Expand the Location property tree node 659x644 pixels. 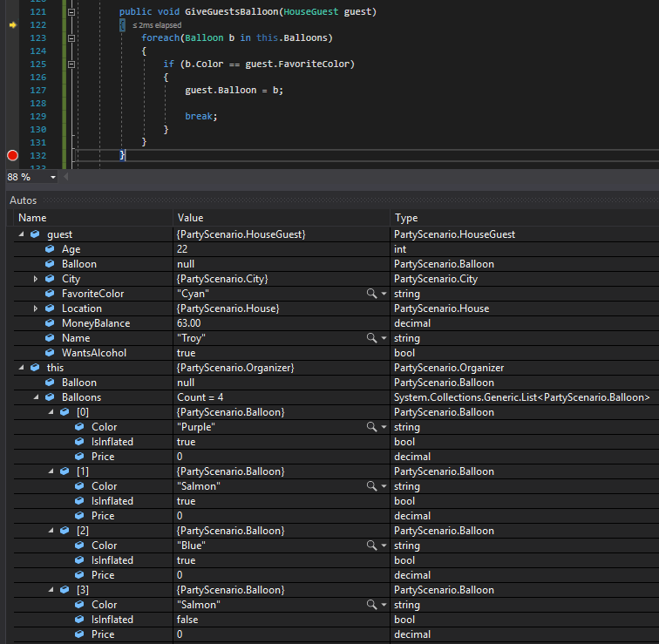pos(36,308)
